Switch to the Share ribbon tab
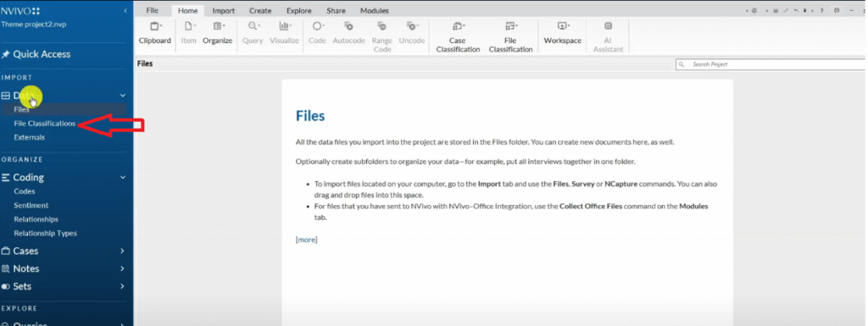Image resolution: width=868 pixels, height=326 pixels. tap(336, 10)
